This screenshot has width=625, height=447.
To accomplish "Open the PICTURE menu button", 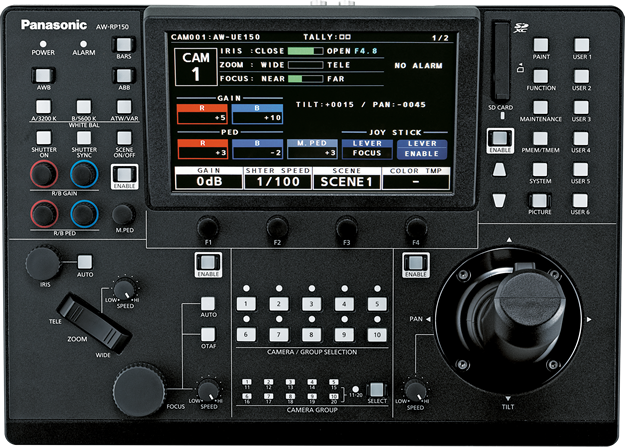I will (x=540, y=200).
